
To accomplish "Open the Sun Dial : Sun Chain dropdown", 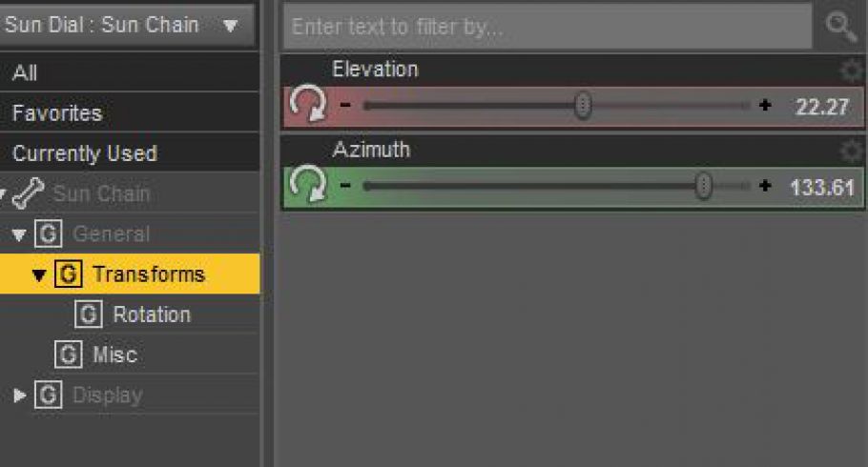I will (x=127, y=25).
